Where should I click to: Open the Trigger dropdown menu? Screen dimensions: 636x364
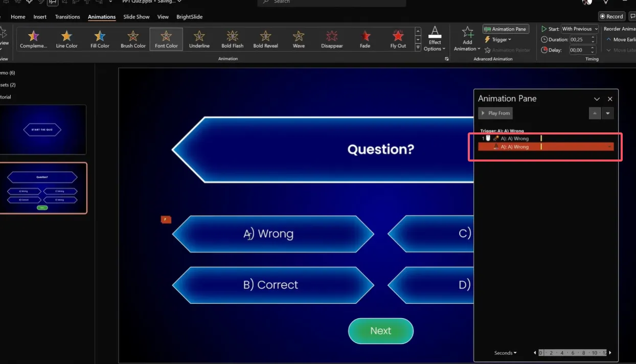coord(498,39)
